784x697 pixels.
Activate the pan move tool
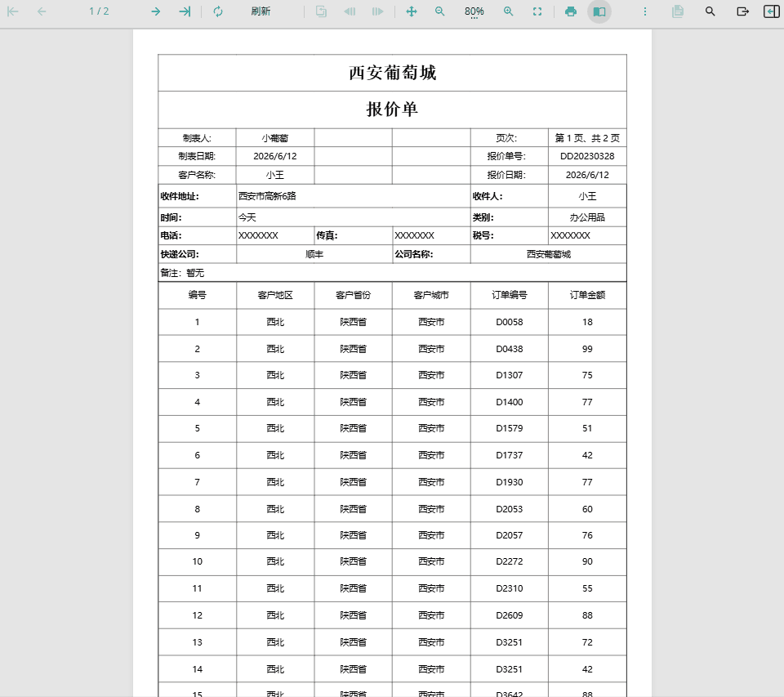(x=411, y=11)
